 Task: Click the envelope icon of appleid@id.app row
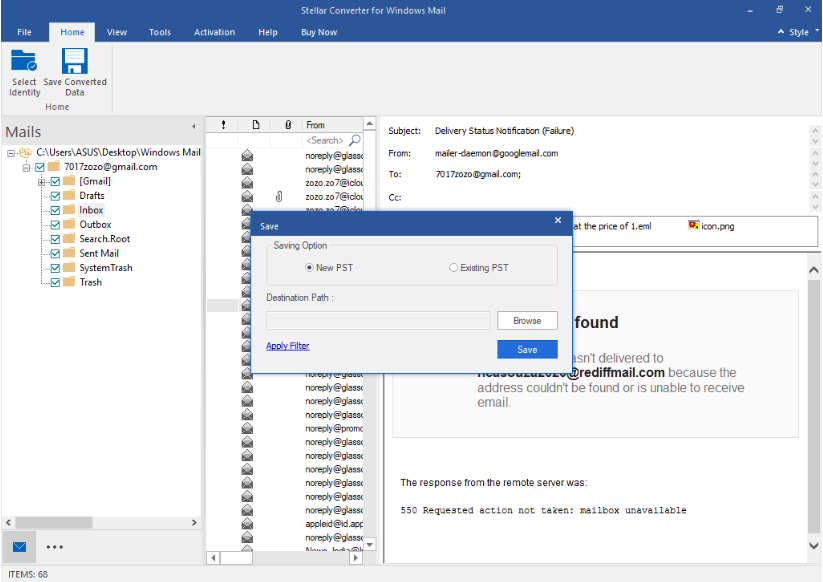[x=247, y=524]
